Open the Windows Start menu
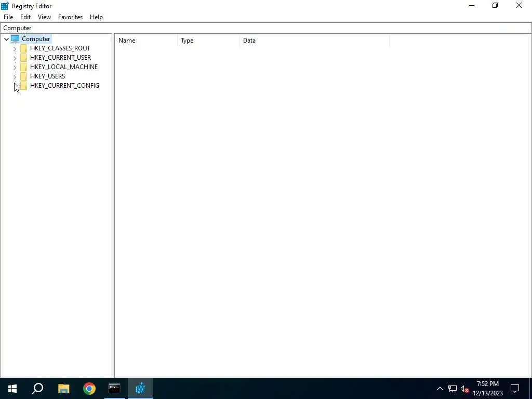 tap(12, 389)
